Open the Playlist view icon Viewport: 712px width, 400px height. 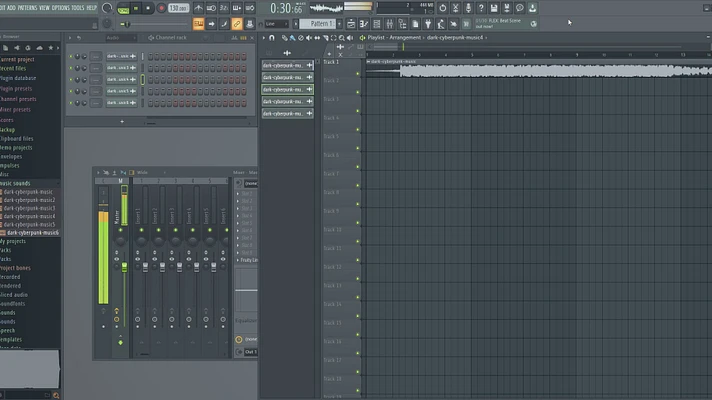click(x=351, y=24)
